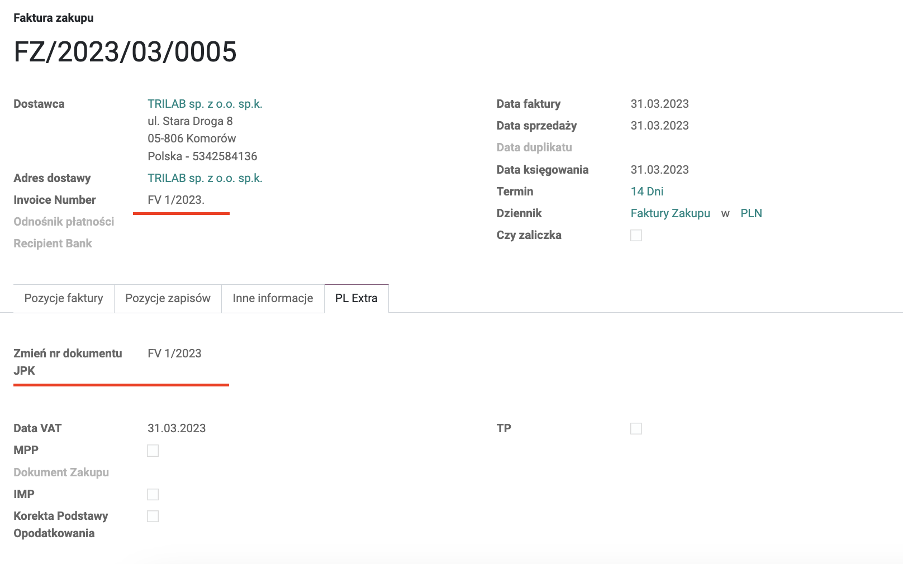
Task: Switch to the Pozycje faktury tab
Action: point(64,298)
